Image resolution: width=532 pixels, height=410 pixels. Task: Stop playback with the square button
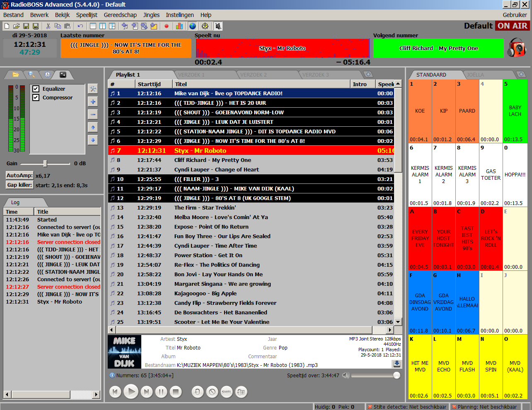[x=176, y=391]
